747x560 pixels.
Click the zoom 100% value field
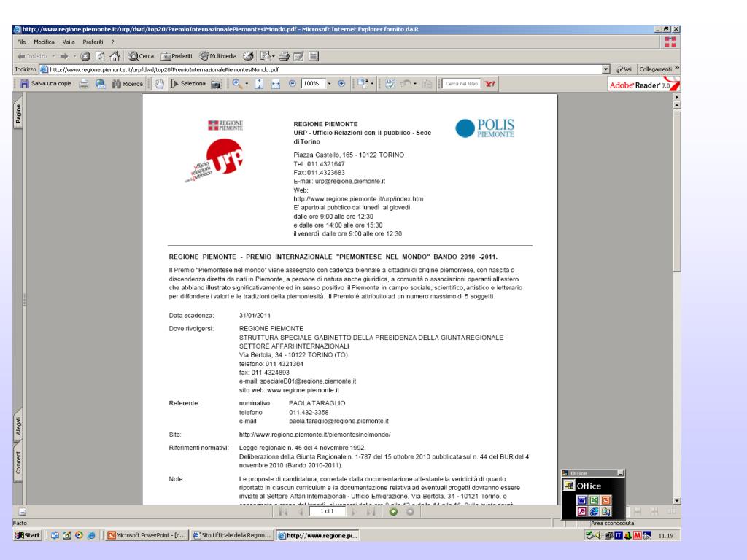313,84
